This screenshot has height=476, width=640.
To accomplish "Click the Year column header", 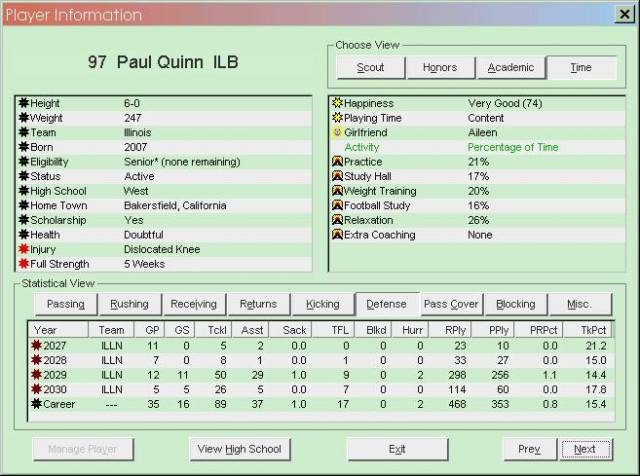I will pos(58,330).
